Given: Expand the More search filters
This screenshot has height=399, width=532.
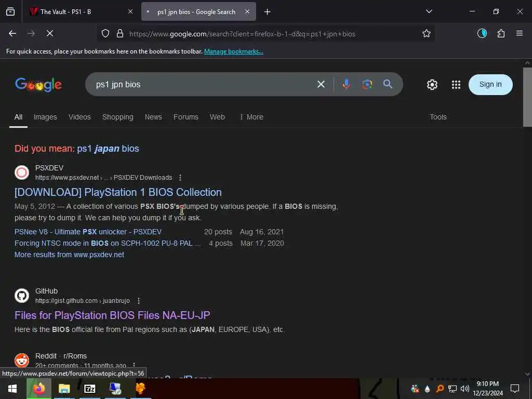Looking at the screenshot, I should point(251,117).
